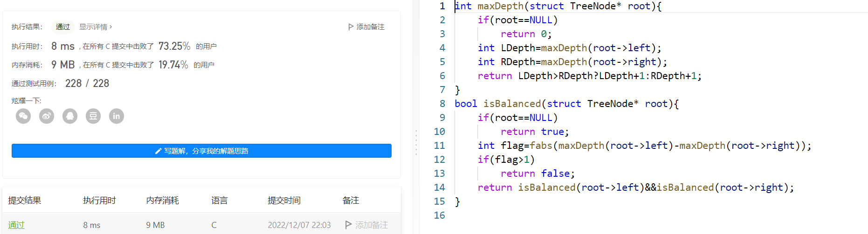The height and width of the screenshot is (234, 868).
Task: Place cursor on maxDepth function name line 1
Action: (x=501, y=6)
